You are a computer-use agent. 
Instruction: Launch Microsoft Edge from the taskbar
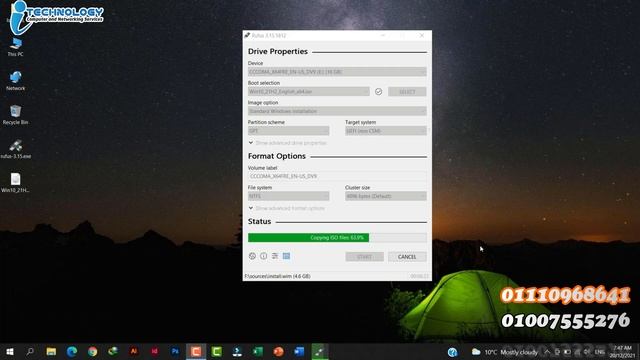[x=72, y=351]
